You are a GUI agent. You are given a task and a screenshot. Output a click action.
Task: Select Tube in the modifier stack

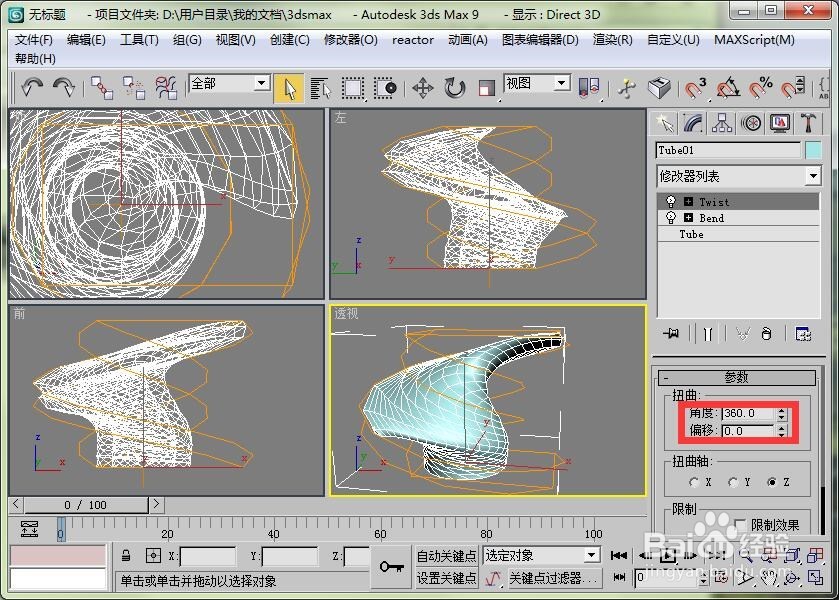point(694,233)
